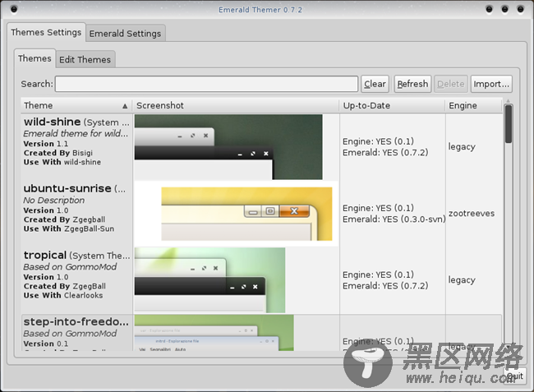Click 'Use With ZzegBall-Sun' text
534x392 pixels.
(x=69, y=228)
